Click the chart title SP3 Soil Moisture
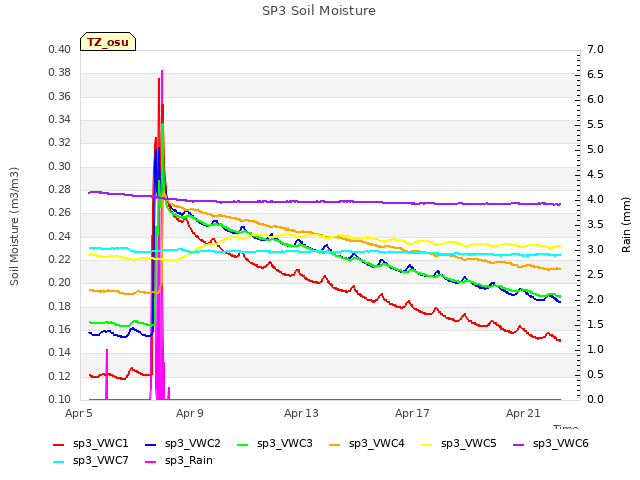 pyautogui.click(x=319, y=11)
